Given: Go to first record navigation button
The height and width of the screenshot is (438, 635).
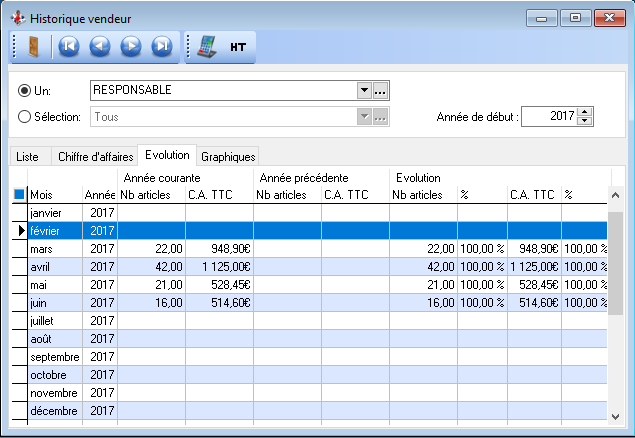Looking at the screenshot, I should point(68,46).
